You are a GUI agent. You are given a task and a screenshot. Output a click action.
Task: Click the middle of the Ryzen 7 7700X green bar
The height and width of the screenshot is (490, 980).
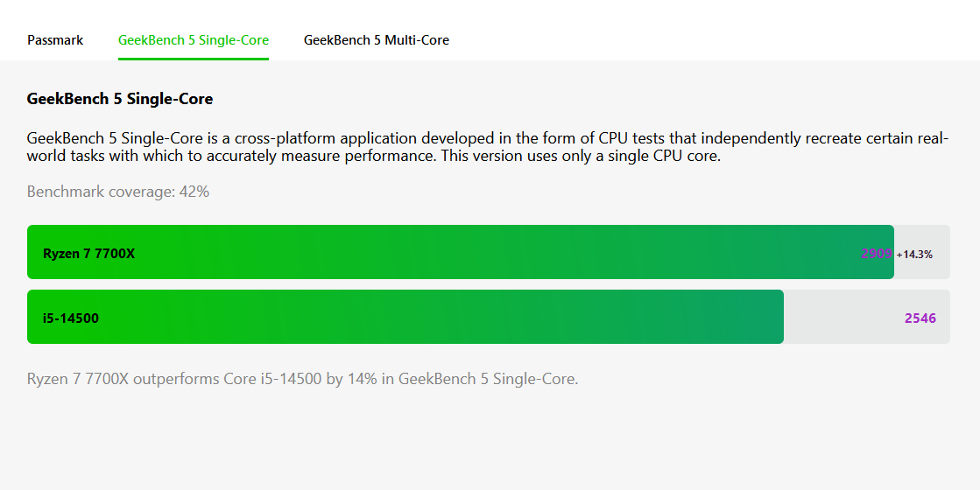(x=460, y=252)
